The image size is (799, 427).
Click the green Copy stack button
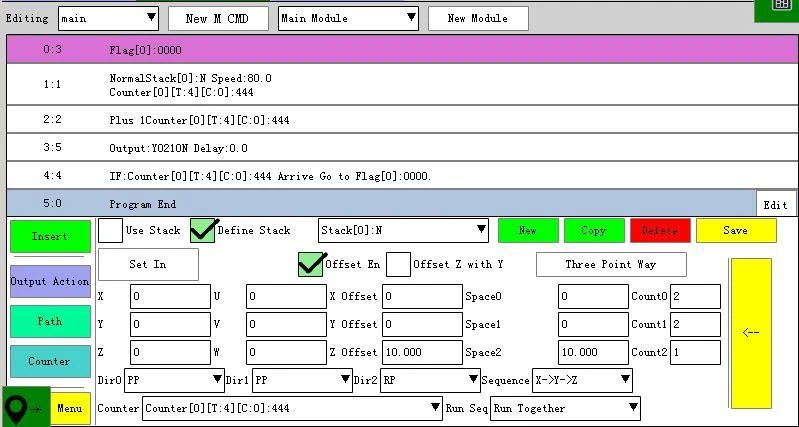pyautogui.click(x=594, y=230)
